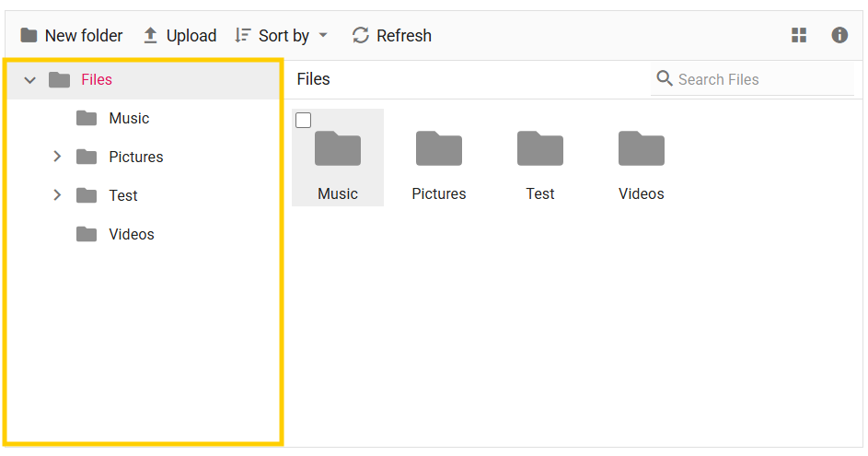This screenshot has width=868, height=456.
Task: Switch view with the grid layout icon
Action: point(799,35)
